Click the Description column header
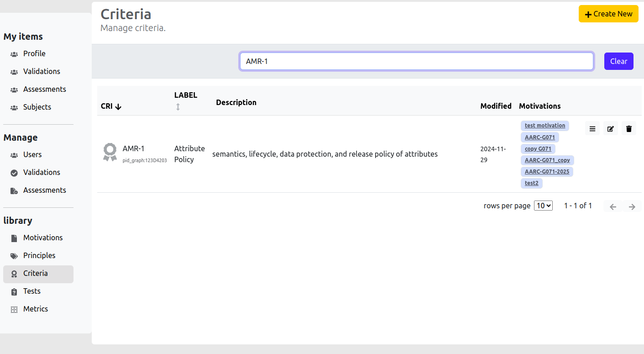Viewport: 644px width, 354px height. (x=236, y=102)
